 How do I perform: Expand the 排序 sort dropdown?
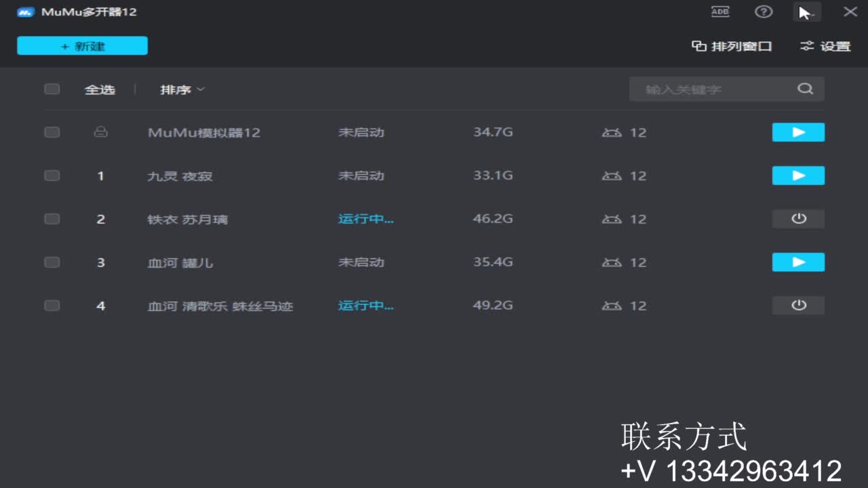[180, 89]
